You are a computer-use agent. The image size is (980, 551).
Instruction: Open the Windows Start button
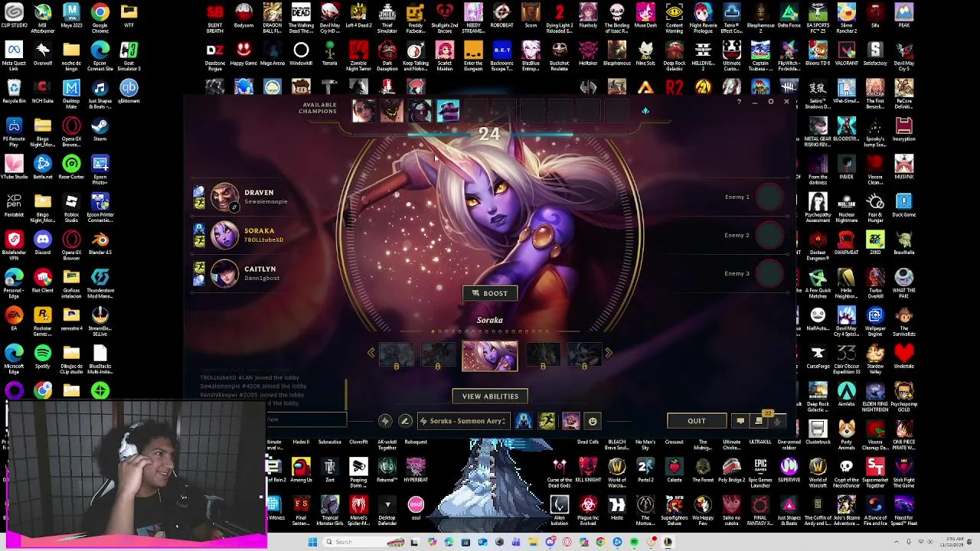point(312,542)
